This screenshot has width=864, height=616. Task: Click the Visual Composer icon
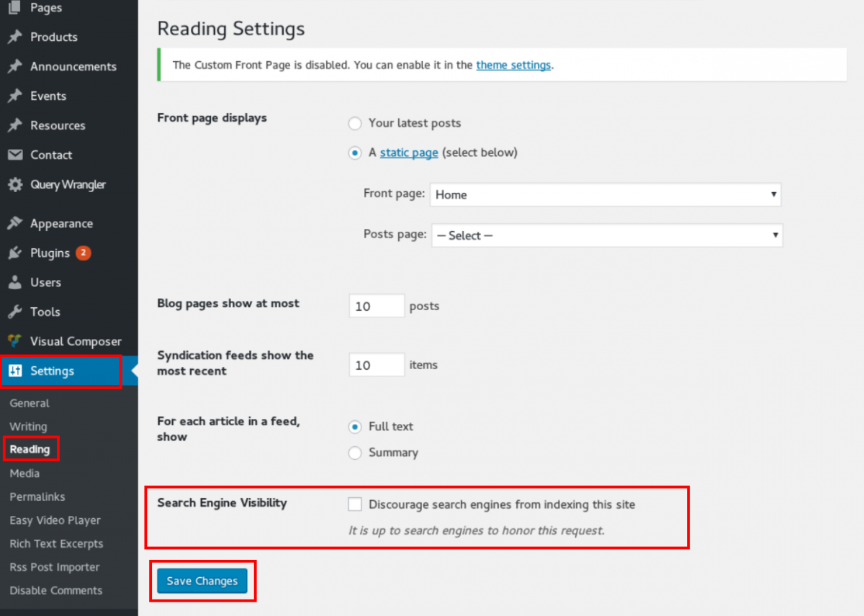pos(14,341)
